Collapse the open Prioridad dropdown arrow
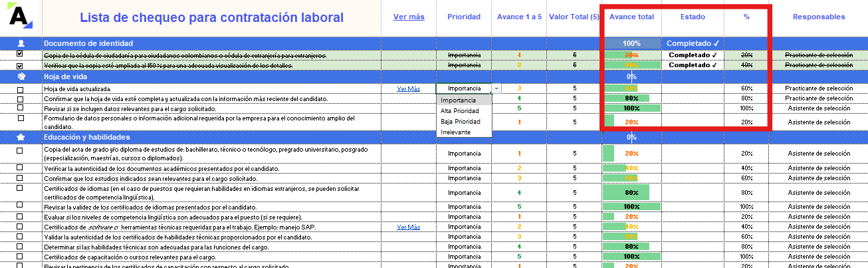Viewport: 868px width, 268px height. (x=497, y=88)
